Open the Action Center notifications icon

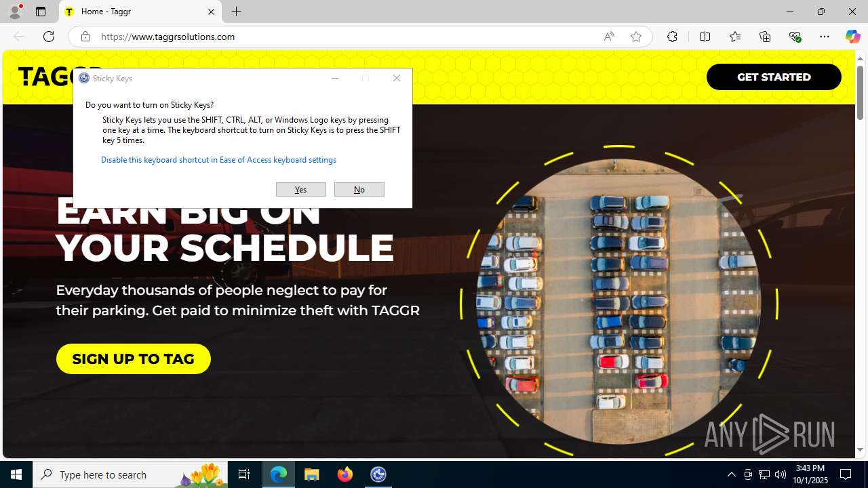tap(846, 474)
